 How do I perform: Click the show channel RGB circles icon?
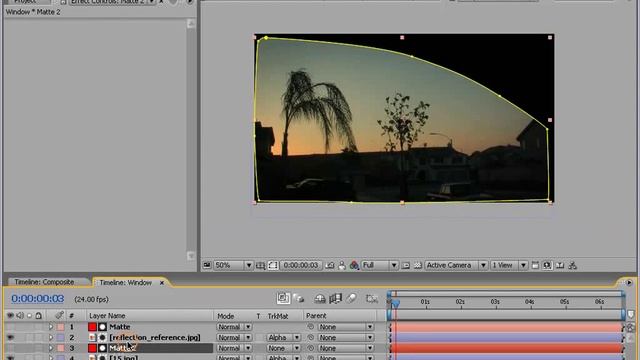pyautogui.click(x=354, y=266)
